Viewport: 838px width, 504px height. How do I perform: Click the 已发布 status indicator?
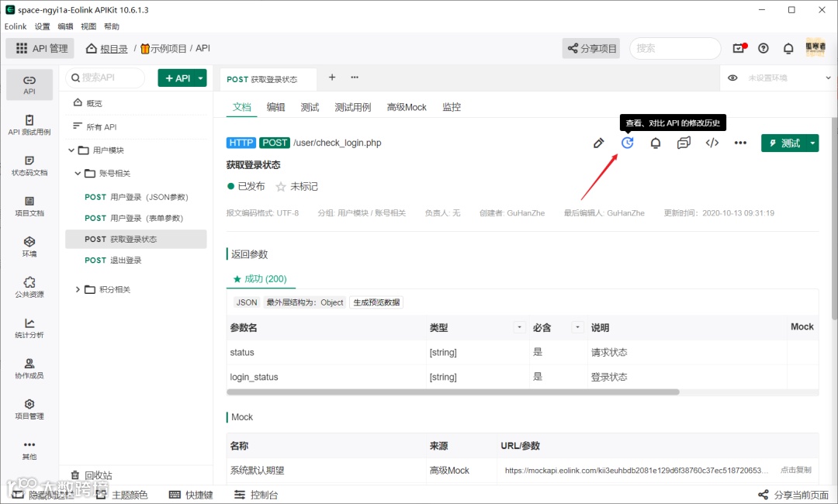[x=246, y=186]
